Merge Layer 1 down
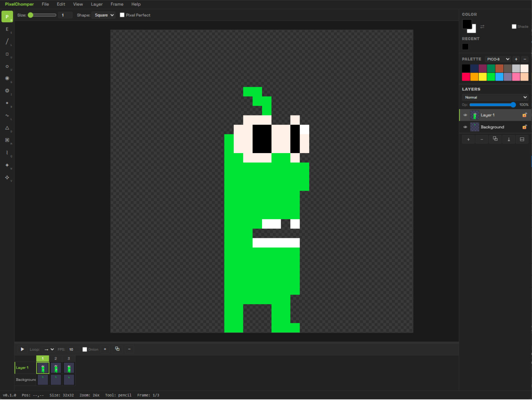Image resolution: width=532 pixels, height=400 pixels. tap(508, 139)
